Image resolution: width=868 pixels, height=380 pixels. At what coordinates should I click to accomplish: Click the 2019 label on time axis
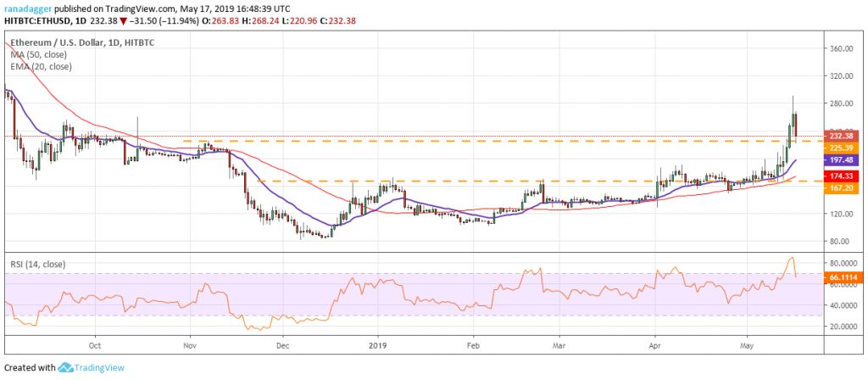pos(378,346)
